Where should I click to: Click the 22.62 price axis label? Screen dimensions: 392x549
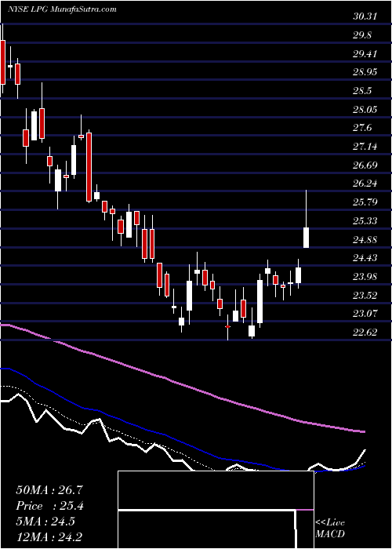pyautogui.click(x=365, y=332)
